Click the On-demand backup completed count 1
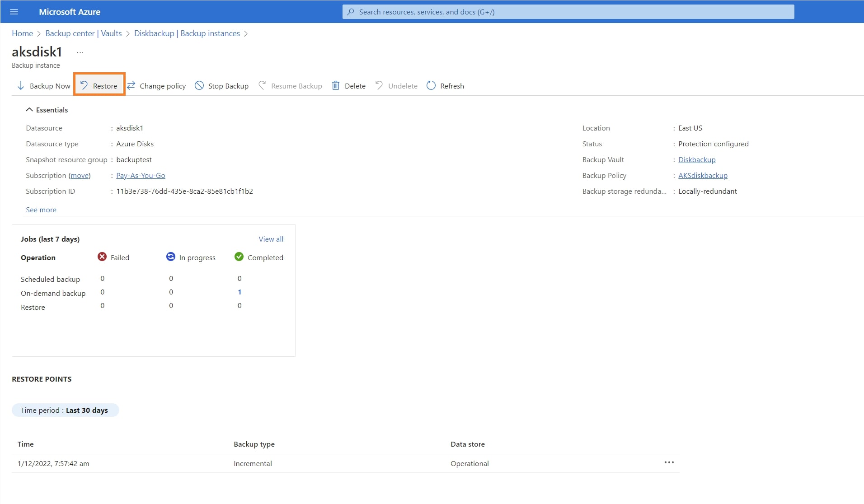The width and height of the screenshot is (864, 504). pyautogui.click(x=239, y=292)
